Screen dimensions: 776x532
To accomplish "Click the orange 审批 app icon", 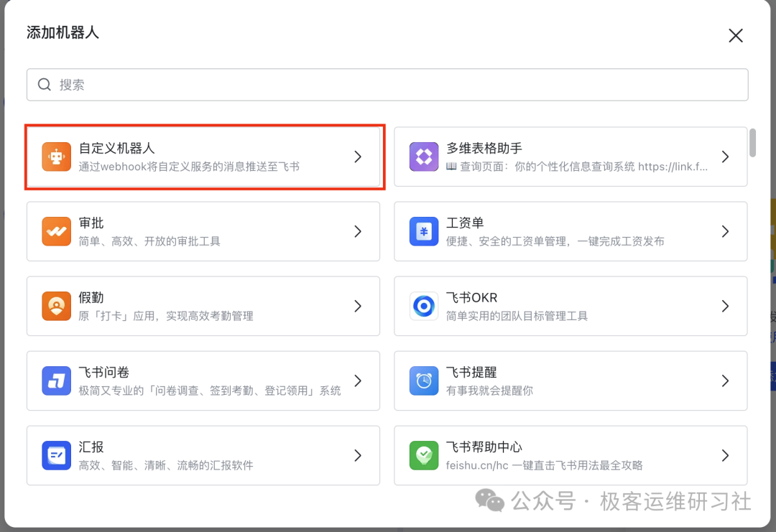I will click(56, 231).
